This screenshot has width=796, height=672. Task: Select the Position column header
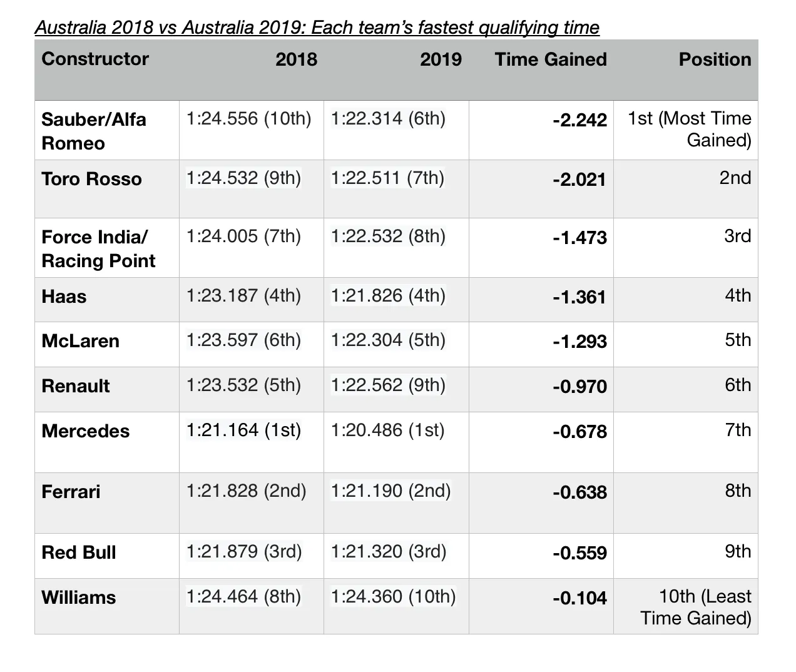click(x=715, y=59)
